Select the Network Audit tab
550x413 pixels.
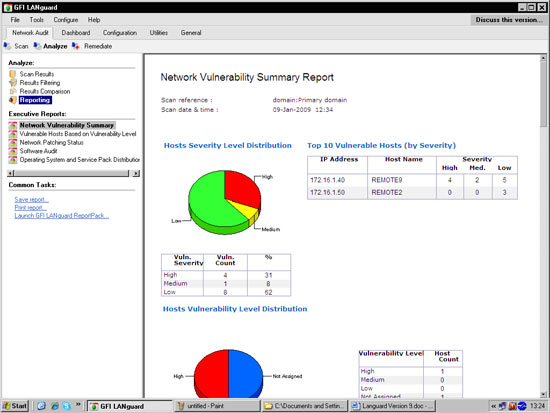[30, 33]
